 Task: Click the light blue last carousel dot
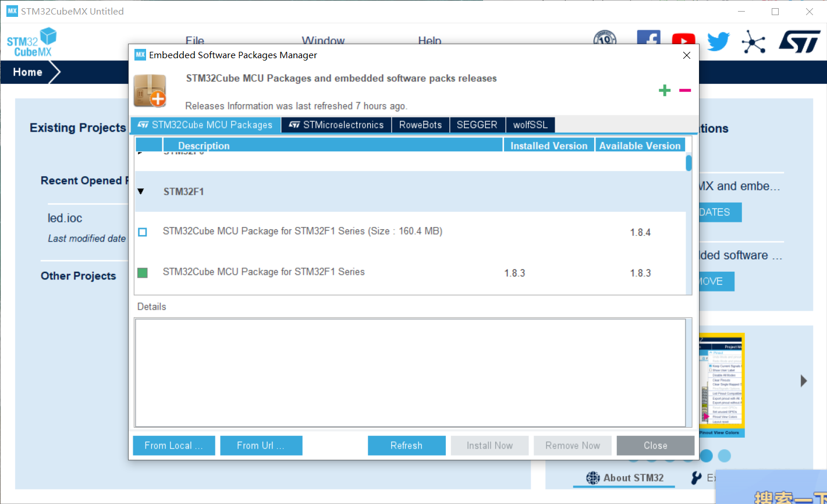(x=724, y=456)
